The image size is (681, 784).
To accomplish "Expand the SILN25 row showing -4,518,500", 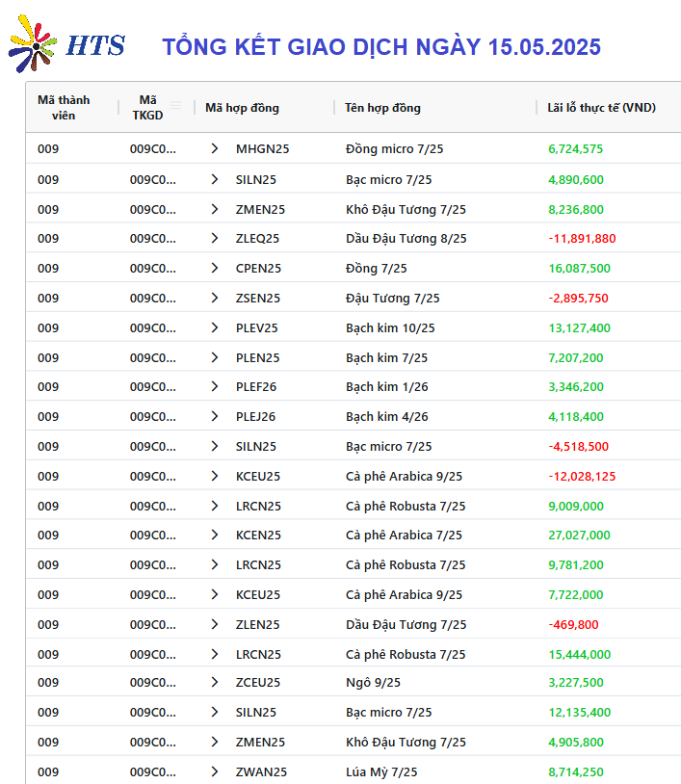I will pyautogui.click(x=215, y=447).
